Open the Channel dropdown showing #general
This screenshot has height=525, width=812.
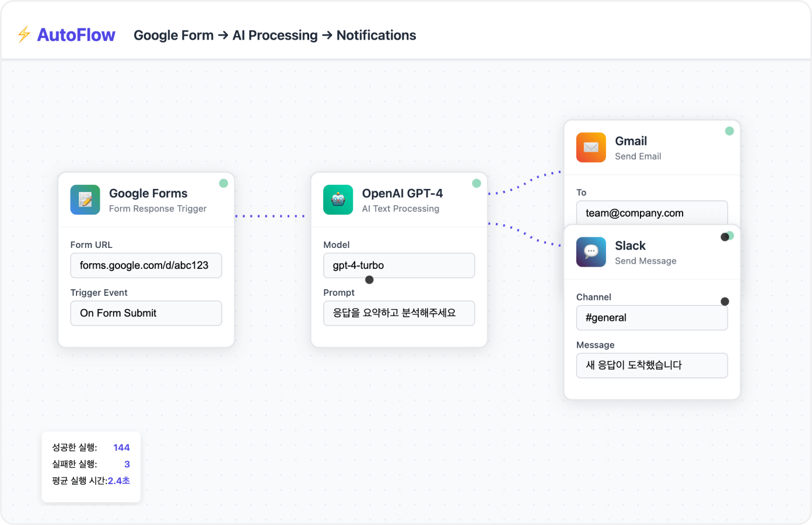click(652, 318)
